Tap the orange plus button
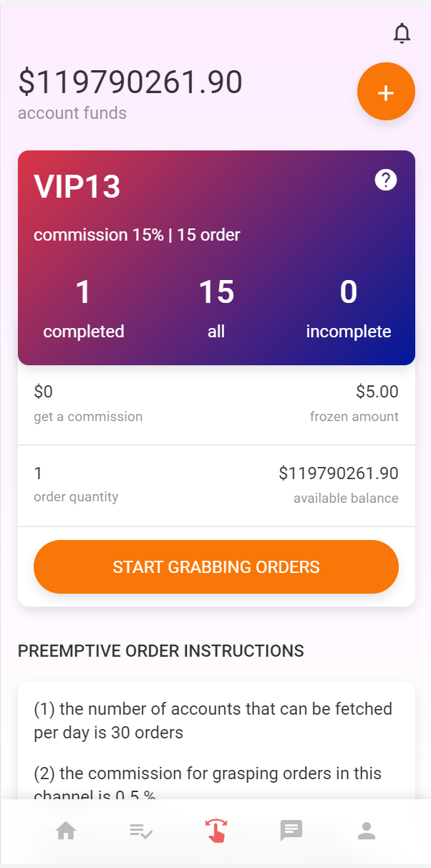This screenshot has width=431, height=868. coord(386,92)
